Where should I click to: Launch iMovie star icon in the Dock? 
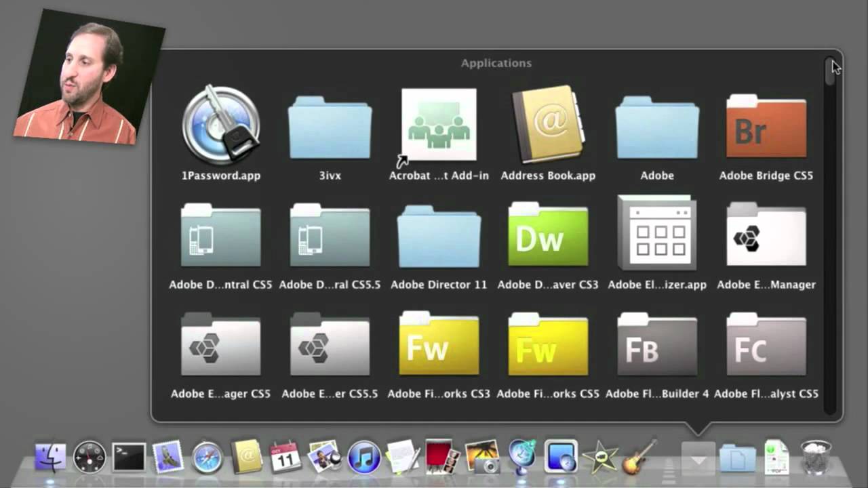(600, 457)
